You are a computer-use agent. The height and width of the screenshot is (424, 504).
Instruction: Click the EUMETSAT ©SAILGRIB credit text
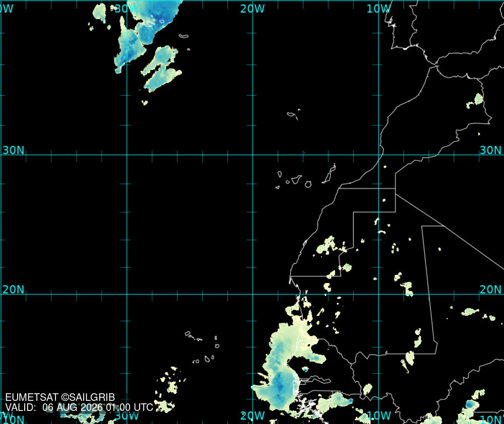pyautogui.click(x=60, y=397)
